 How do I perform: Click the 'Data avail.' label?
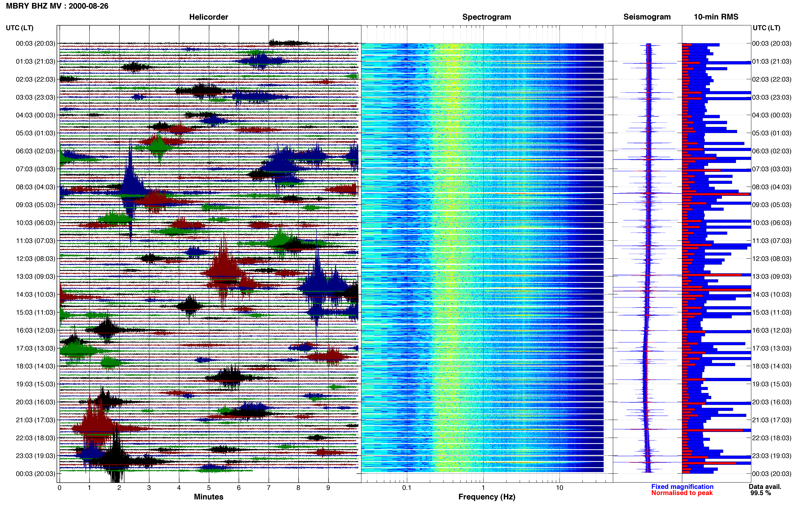coord(765,486)
